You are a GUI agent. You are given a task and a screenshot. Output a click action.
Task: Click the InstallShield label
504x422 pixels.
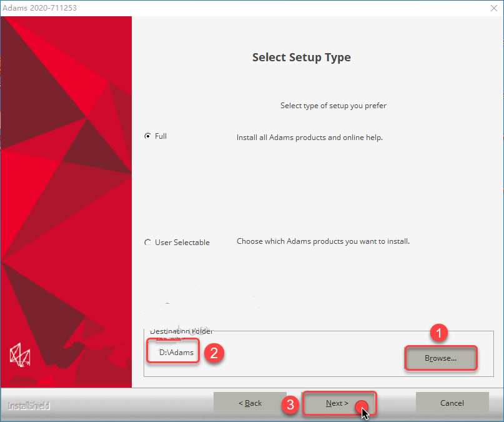click(x=29, y=406)
